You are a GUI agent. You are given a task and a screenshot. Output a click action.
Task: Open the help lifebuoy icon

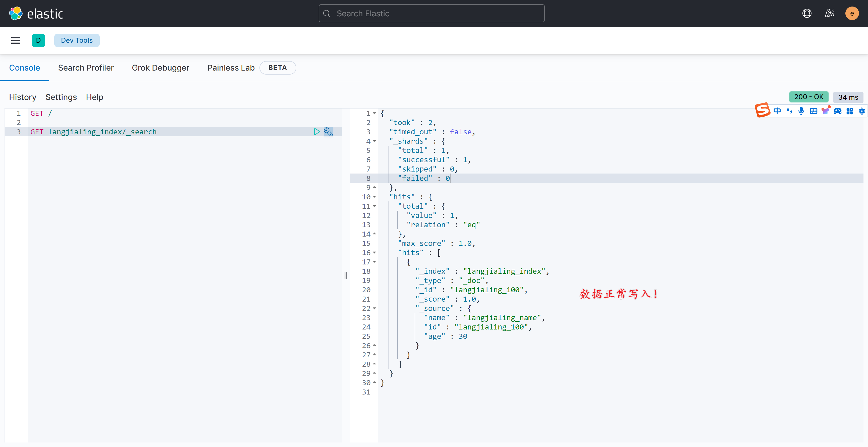(x=807, y=14)
